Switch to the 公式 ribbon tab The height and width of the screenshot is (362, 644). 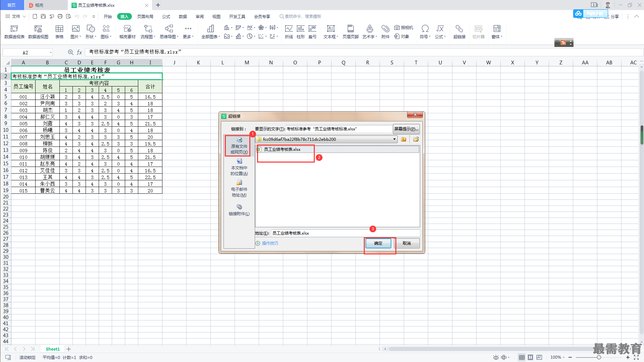click(x=166, y=16)
